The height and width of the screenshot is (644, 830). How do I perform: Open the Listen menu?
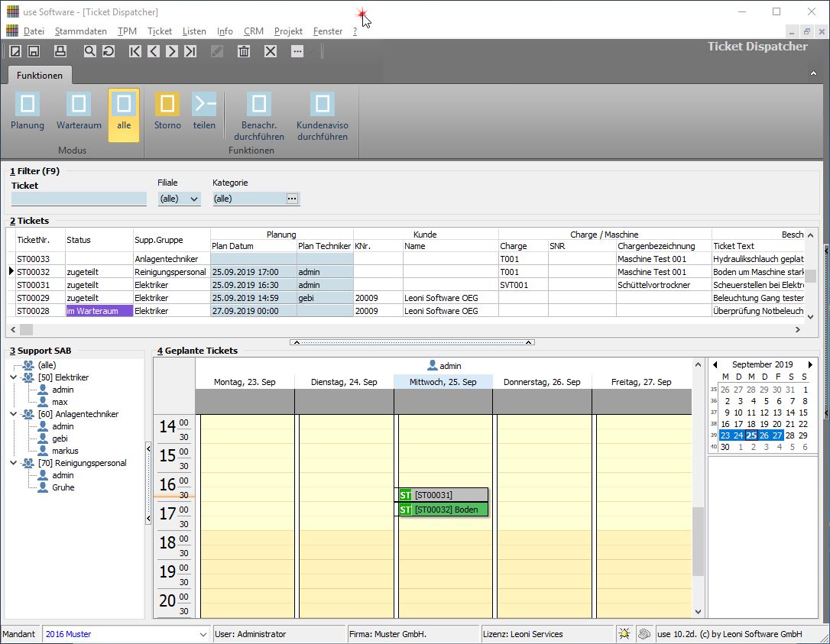(x=194, y=31)
